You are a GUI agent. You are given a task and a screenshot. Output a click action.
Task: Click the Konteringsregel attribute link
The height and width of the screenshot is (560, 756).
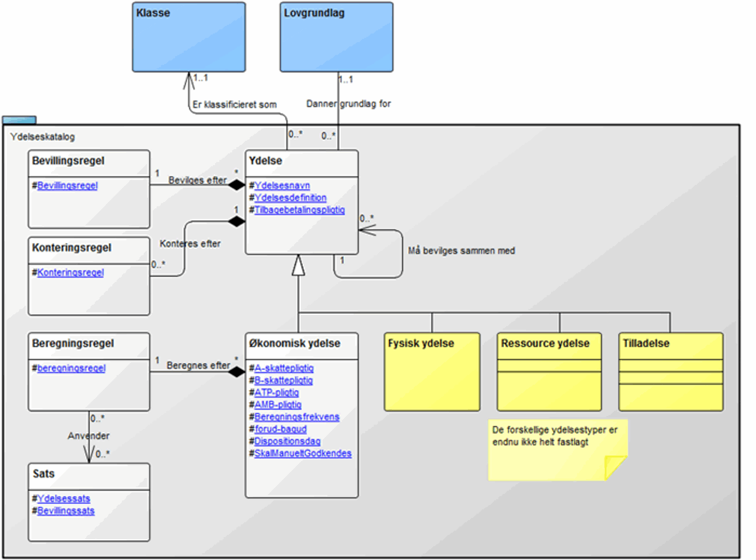(70, 272)
